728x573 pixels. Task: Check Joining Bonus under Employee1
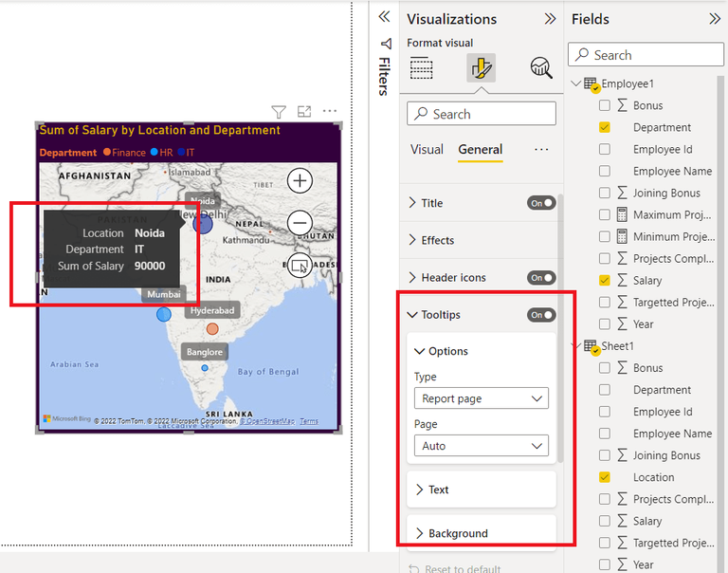(604, 193)
